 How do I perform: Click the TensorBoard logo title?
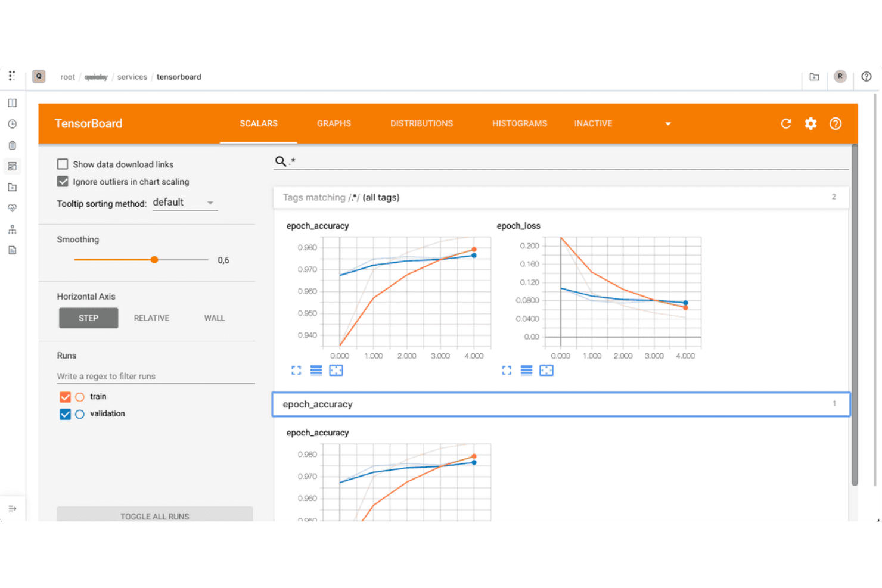point(88,123)
